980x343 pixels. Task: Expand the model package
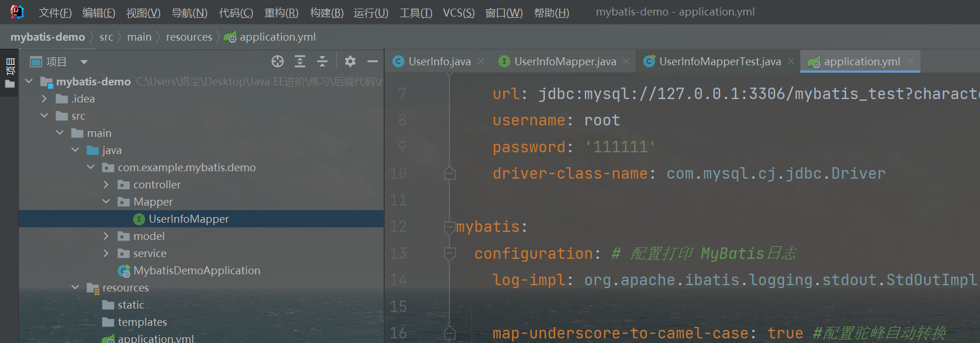pos(106,236)
